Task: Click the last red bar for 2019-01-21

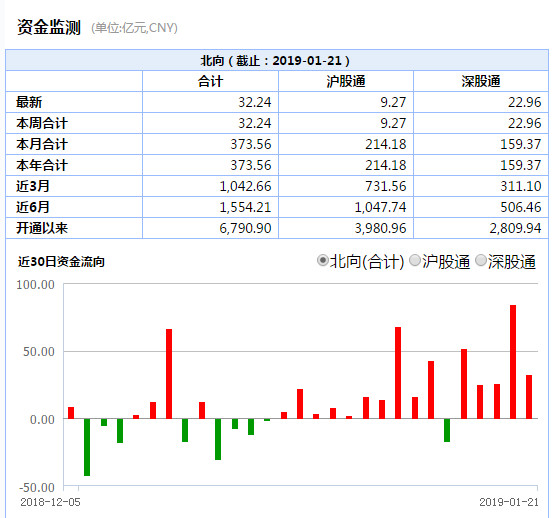Action: click(529, 397)
